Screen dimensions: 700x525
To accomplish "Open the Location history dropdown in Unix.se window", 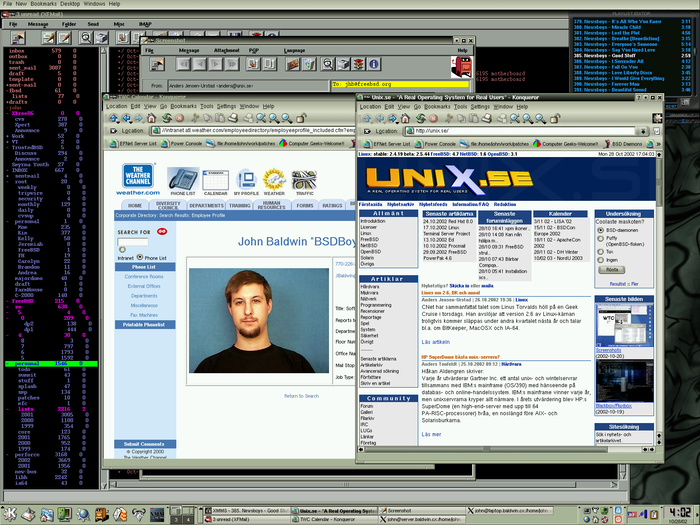I will (x=643, y=131).
